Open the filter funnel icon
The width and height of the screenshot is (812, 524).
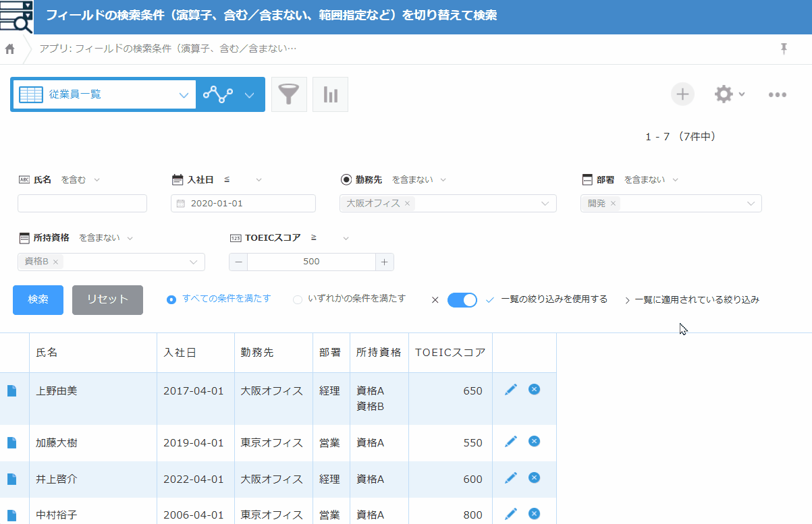tap(289, 94)
